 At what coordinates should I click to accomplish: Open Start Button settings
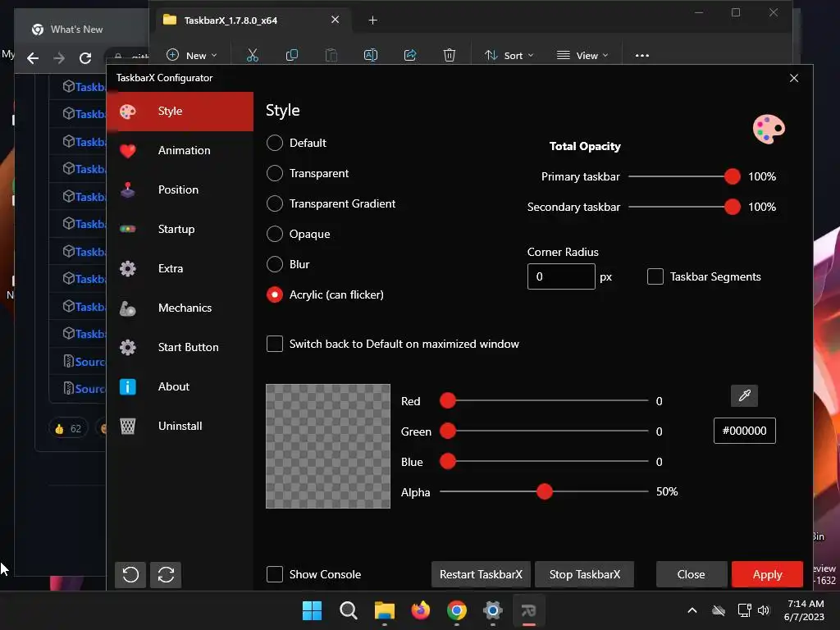point(180,347)
